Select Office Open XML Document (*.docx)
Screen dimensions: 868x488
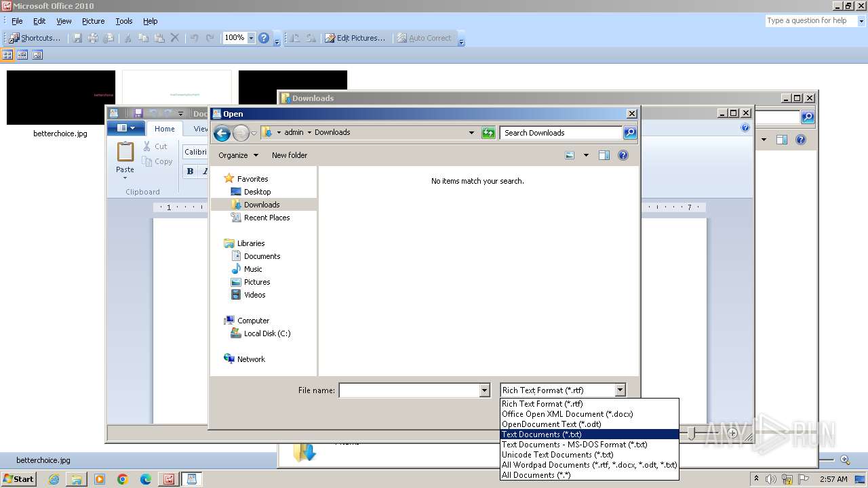(x=589, y=414)
